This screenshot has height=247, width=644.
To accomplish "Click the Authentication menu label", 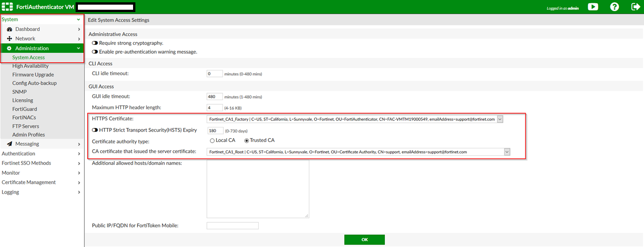I will pos(19,153).
